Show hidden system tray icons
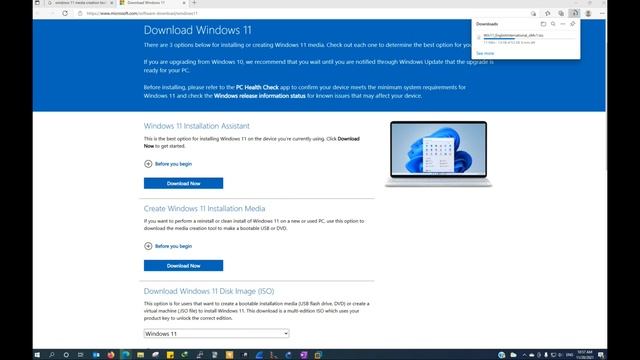 524,355
